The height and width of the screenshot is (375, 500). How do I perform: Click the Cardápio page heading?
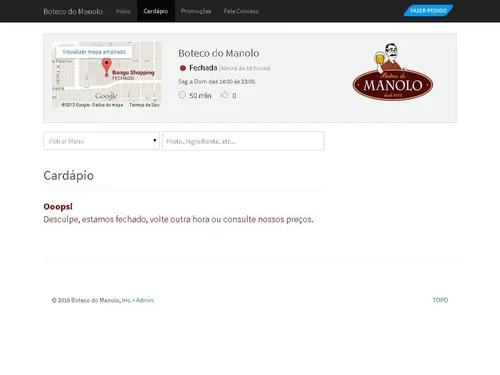click(69, 175)
